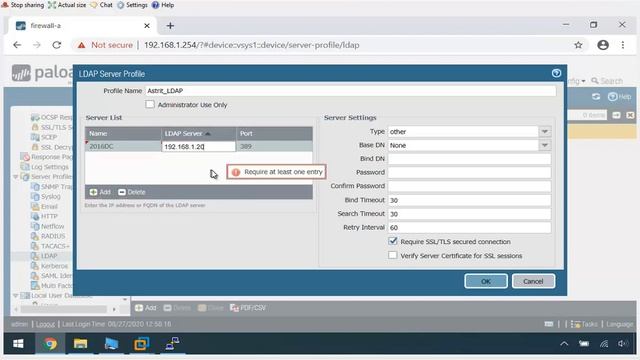Go back in browser
The height and width of the screenshot is (360, 640).
tap(17, 45)
